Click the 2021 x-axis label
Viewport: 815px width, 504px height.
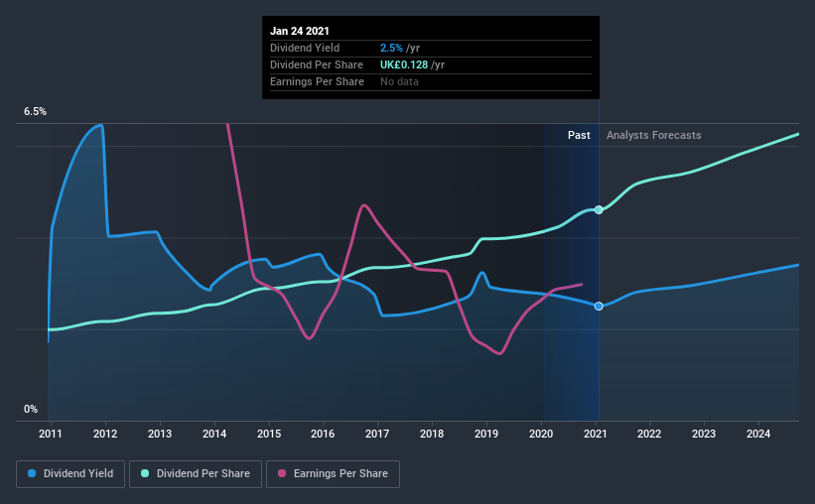(x=596, y=434)
